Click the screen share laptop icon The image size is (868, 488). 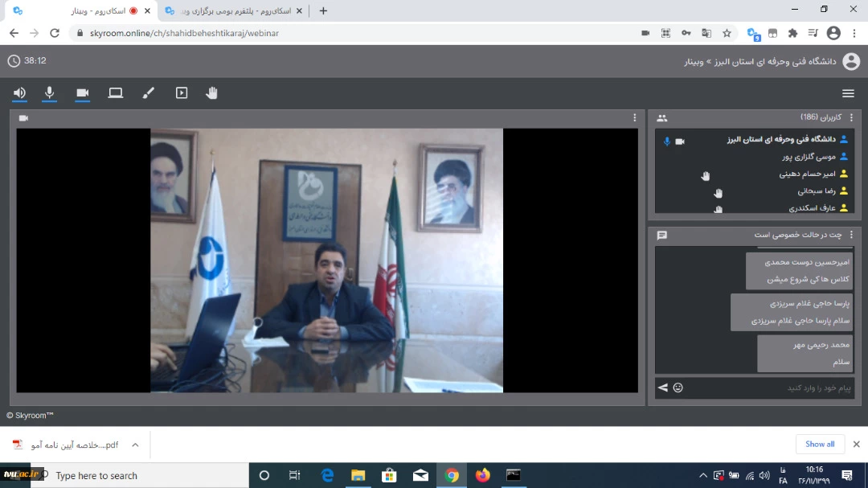coord(116,93)
